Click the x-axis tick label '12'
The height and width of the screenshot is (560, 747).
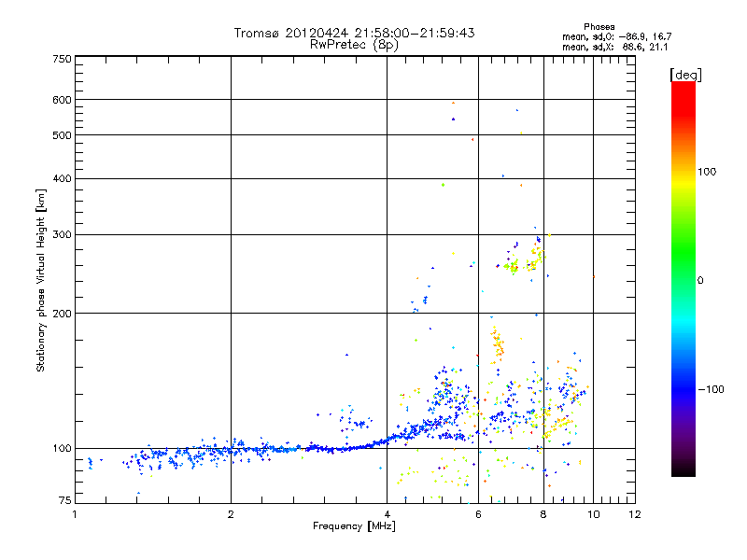[x=635, y=514]
